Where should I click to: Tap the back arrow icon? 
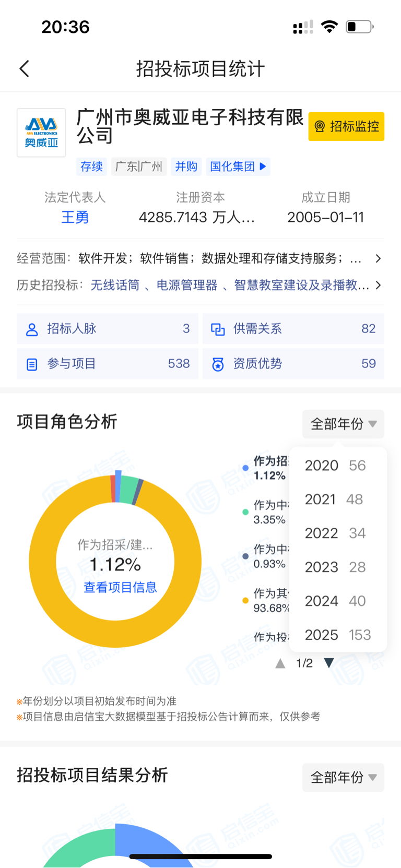(24, 69)
